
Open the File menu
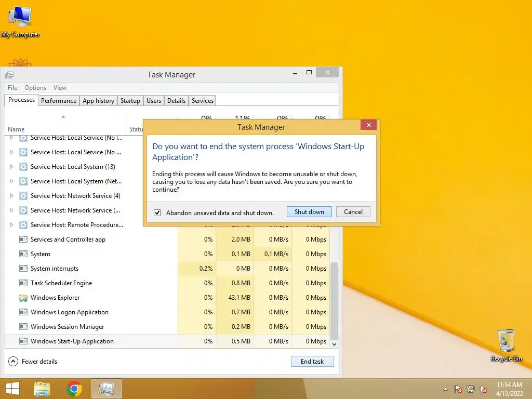[x=12, y=87]
